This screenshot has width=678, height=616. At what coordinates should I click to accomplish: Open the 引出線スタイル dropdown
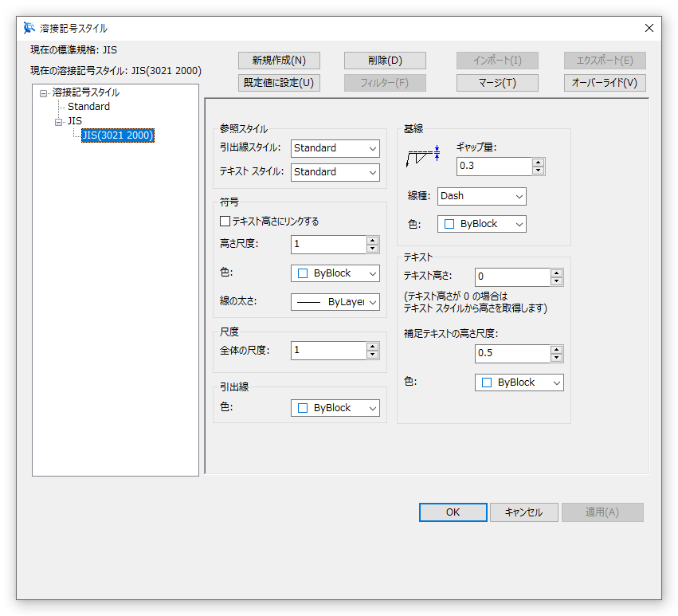pyautogui.click(x=335, y=147)
